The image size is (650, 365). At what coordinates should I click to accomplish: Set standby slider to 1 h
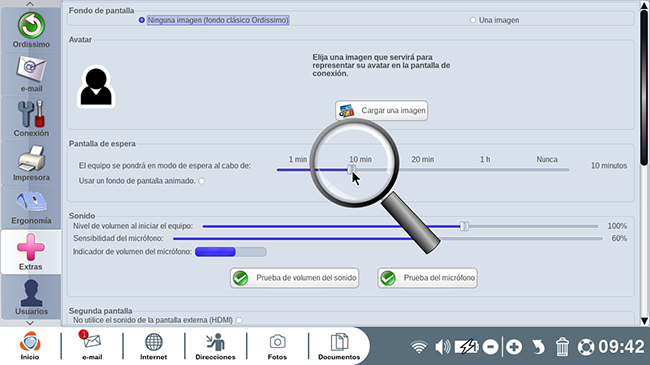[485, 160]
